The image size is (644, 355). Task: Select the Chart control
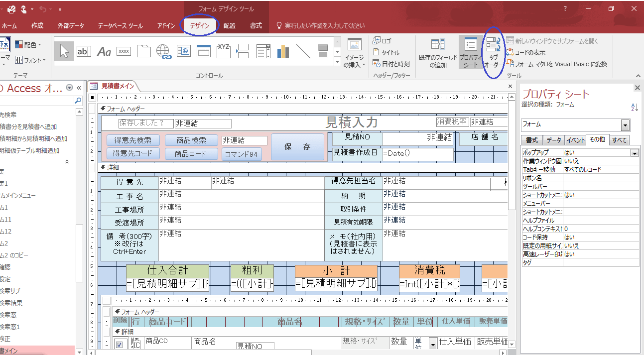tap(283, 51)
